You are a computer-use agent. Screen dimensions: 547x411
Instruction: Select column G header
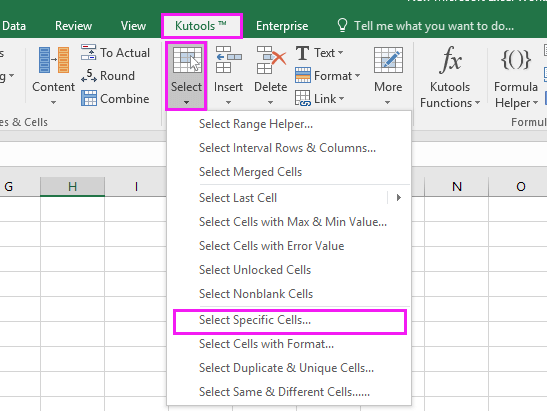click(20, 187)
